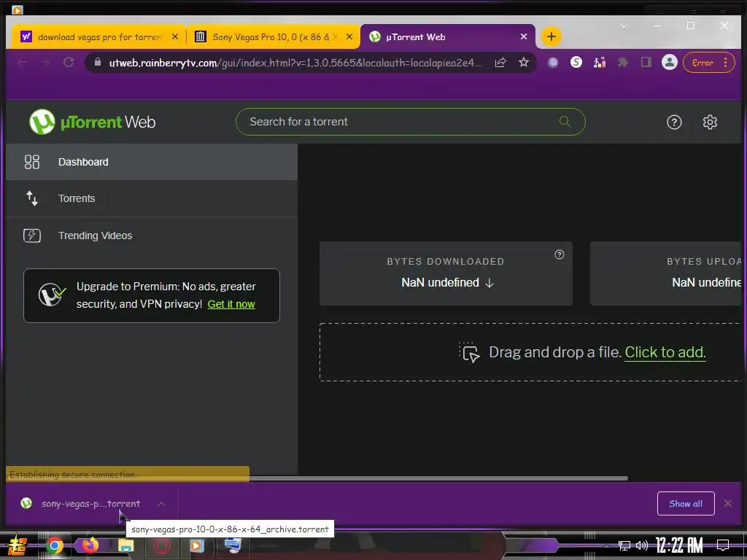This screenshot has height=560, width=747.
Task: Open File Explorer from the taskbar
Action: (125, 545)
